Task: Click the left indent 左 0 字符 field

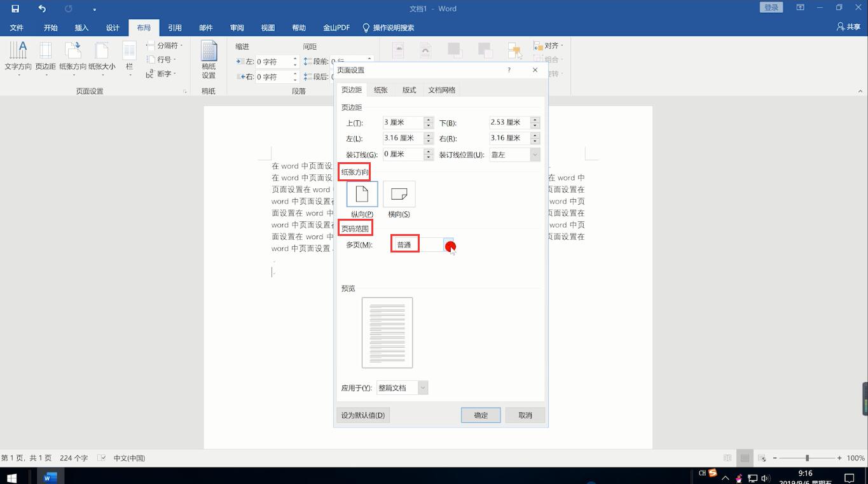Action: 273,62
